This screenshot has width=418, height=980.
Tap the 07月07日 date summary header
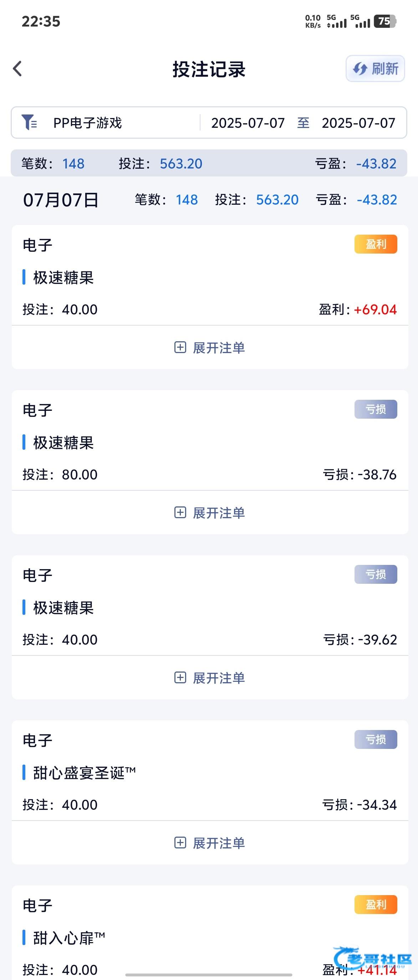61,200
